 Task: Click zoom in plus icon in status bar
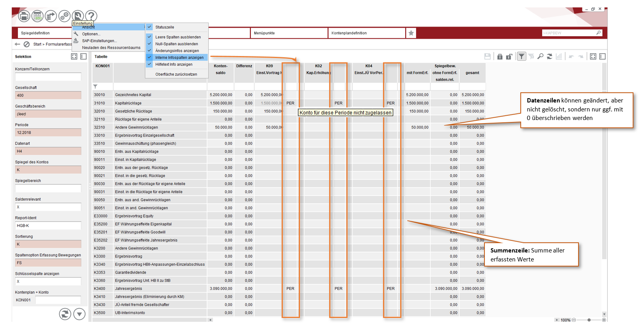[x=604, y=320]
